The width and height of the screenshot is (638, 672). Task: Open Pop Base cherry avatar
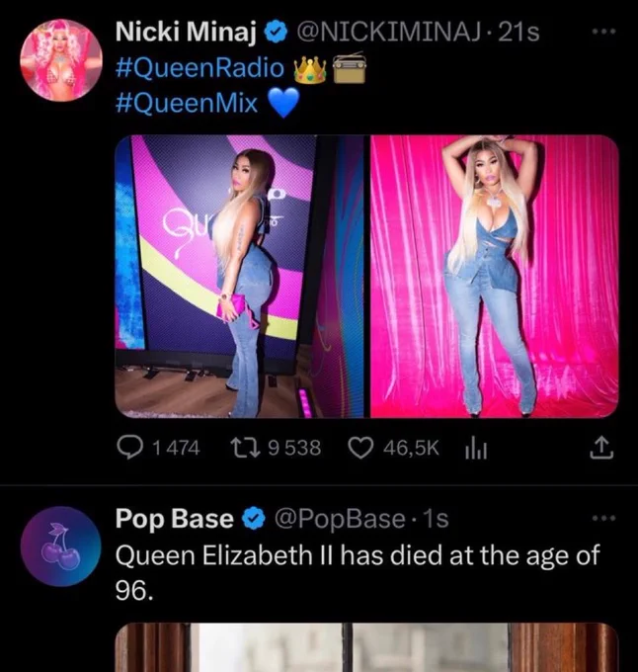61,546
